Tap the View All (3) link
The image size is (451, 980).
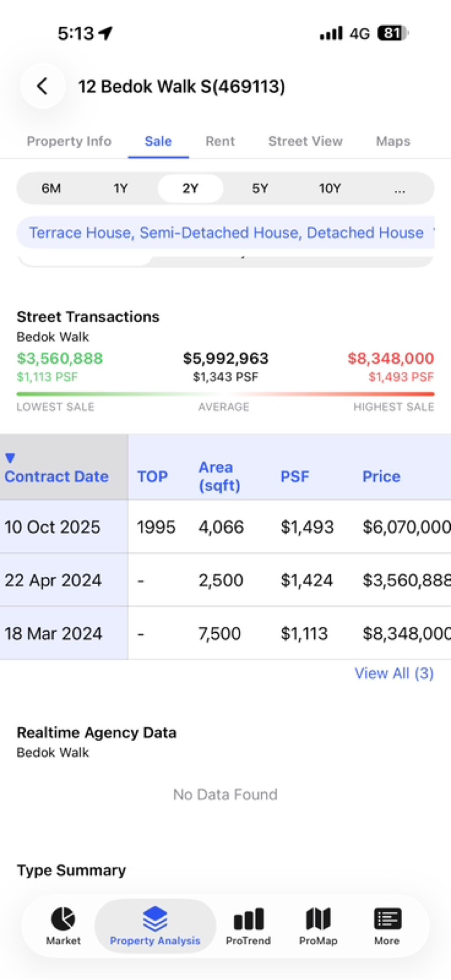393,673
